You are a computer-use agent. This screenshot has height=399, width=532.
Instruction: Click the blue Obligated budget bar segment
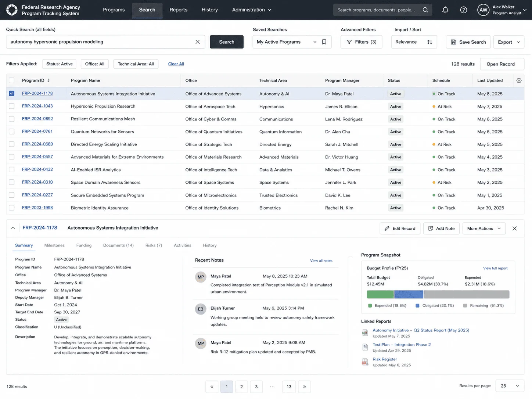click(x=409, y=294)
